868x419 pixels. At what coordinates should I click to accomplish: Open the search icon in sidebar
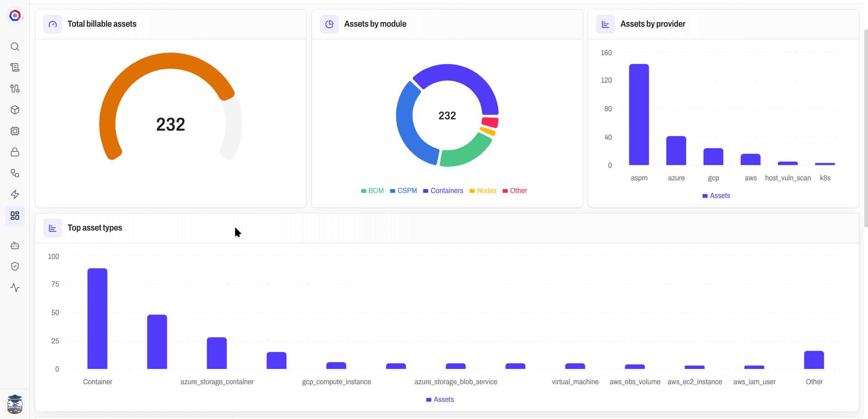point(15,47)
